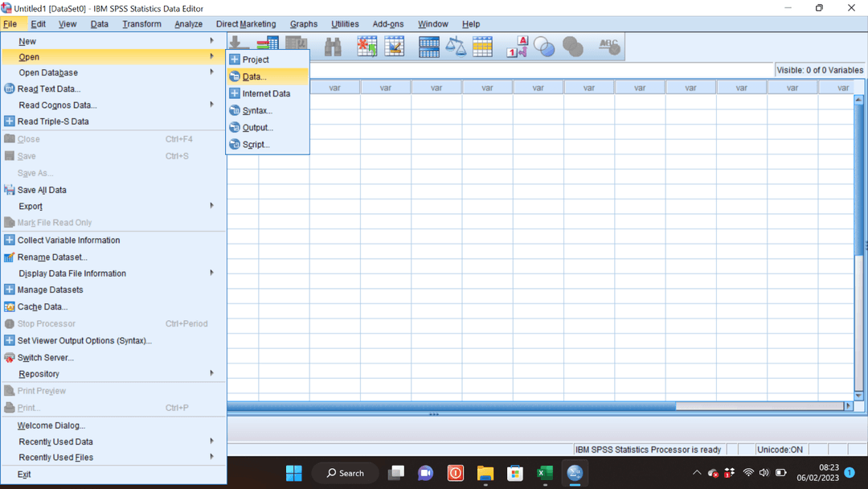Image resolution: width=868 pixels, height=489 pixels.
Task: Click Save All Data menu entry
Action: point(114,190)
